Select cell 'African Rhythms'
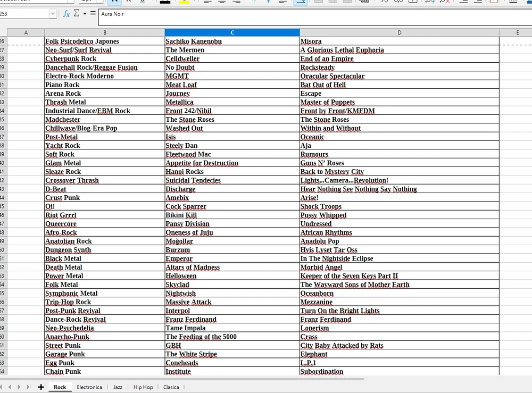 click(x=400, y=232)
